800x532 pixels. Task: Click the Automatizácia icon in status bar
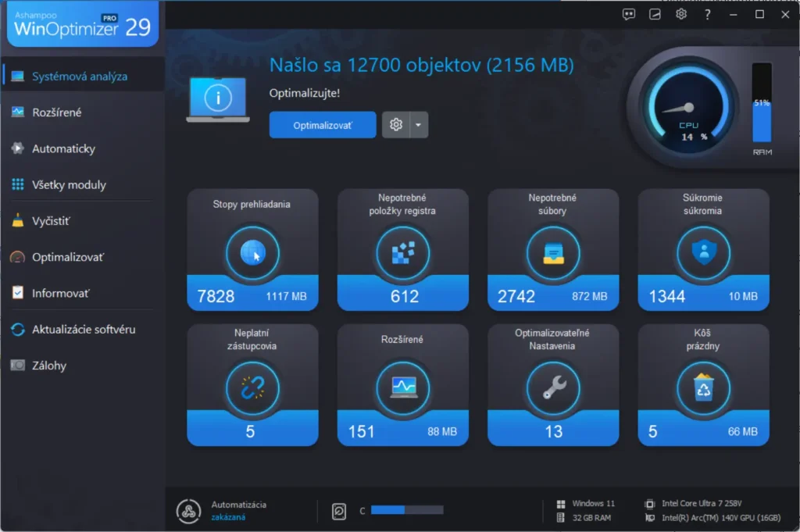click(189, 511)
